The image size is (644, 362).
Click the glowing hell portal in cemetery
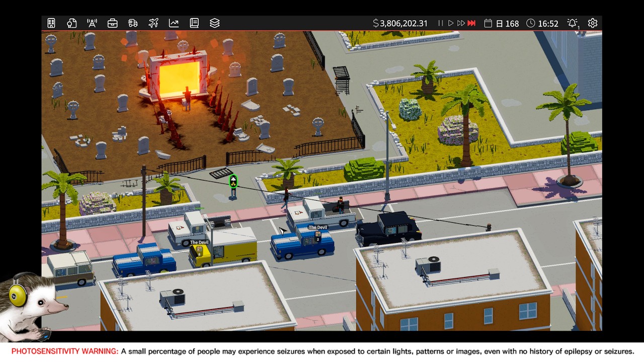point(179,79)
